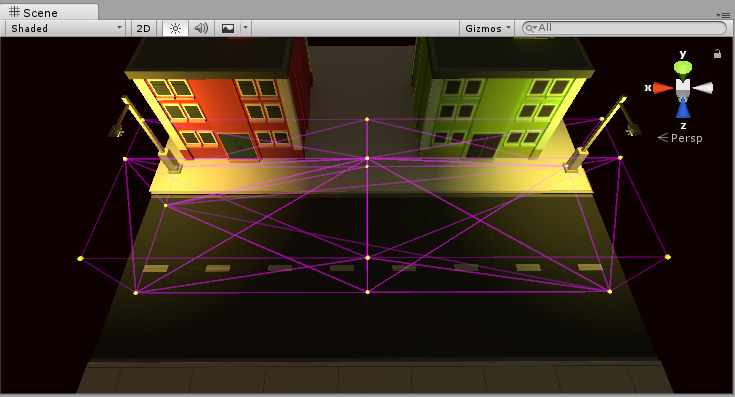Click the search magnifier icon in scene search
This screenshot has height=397, width=735.
(x=531, y=29)
